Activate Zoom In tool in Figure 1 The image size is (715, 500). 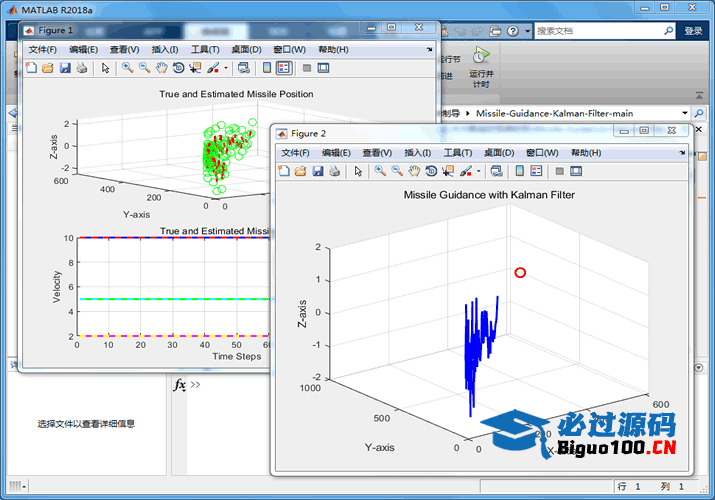(127, 68)
